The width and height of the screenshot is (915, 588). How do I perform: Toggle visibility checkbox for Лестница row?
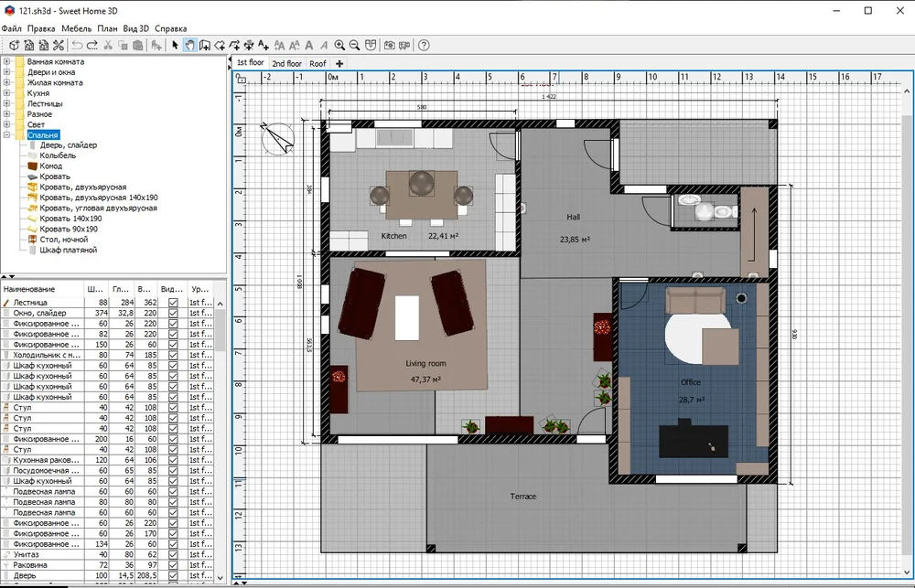pos(173,303)
